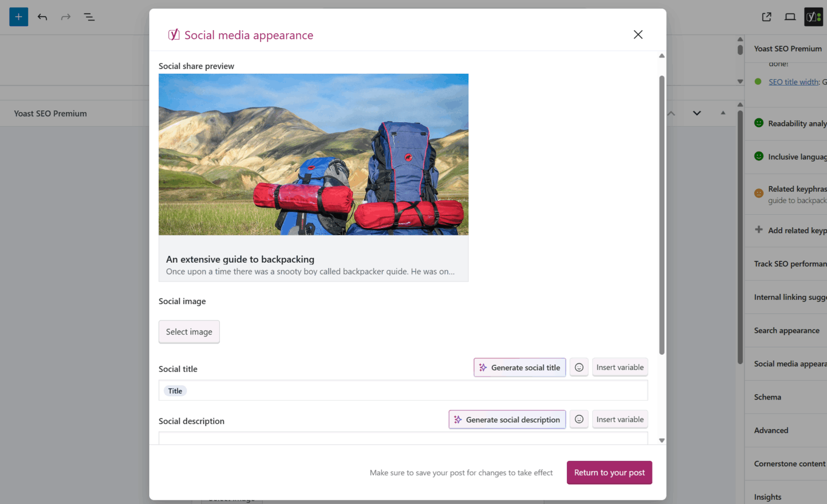Click the undo arrow icon

pyautogui.click(x=43, y=17)
